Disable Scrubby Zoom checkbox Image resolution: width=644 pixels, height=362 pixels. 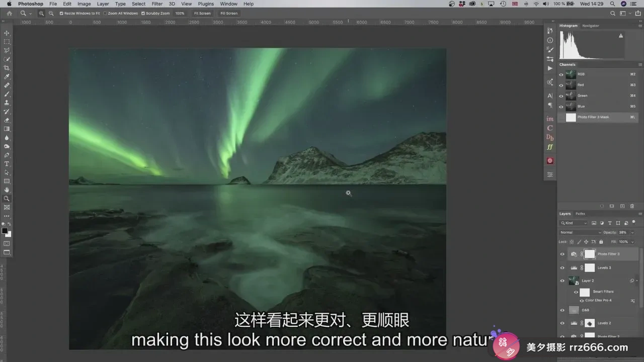(143, 13)
